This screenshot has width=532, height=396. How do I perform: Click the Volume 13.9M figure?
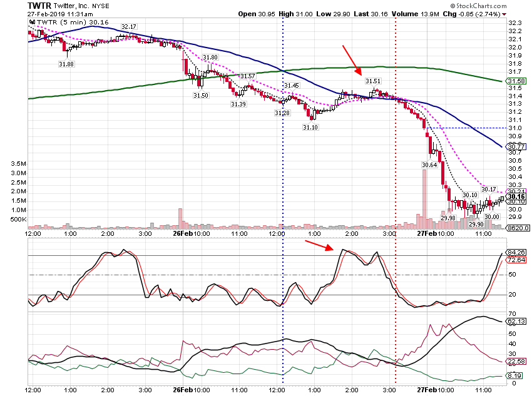[416, 14]
